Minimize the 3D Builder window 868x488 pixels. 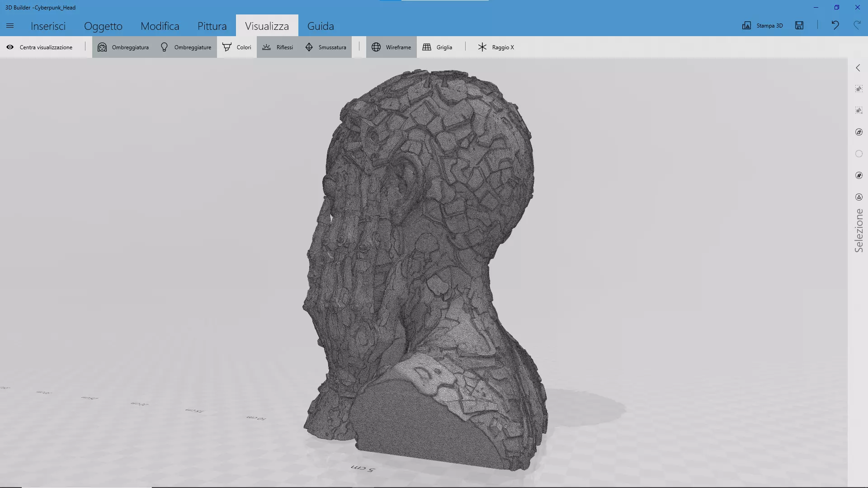coord(816,7)
